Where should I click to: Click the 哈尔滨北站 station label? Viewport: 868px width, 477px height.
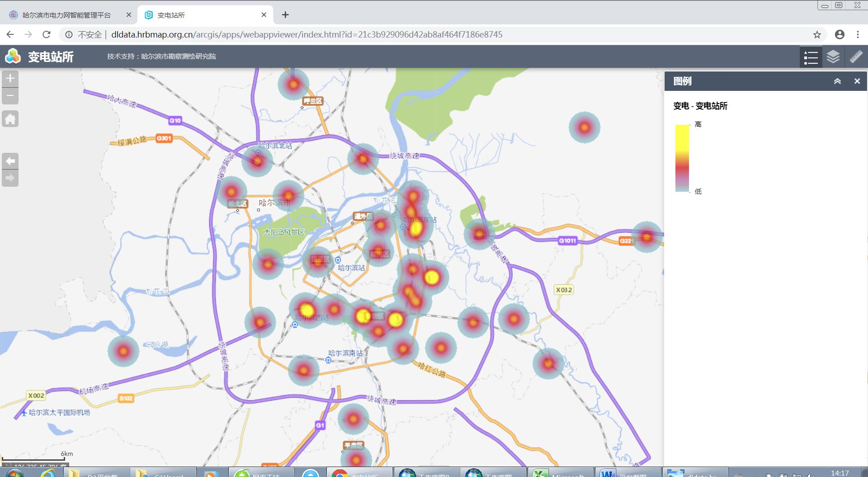point(275,146)
